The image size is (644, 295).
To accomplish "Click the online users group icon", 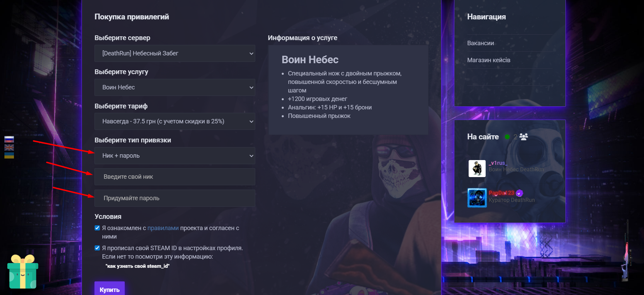I will (x=524, y=137).
